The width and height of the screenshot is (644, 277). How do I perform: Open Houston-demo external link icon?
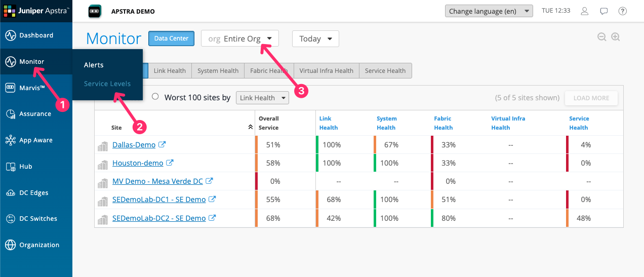coord(170,163)
